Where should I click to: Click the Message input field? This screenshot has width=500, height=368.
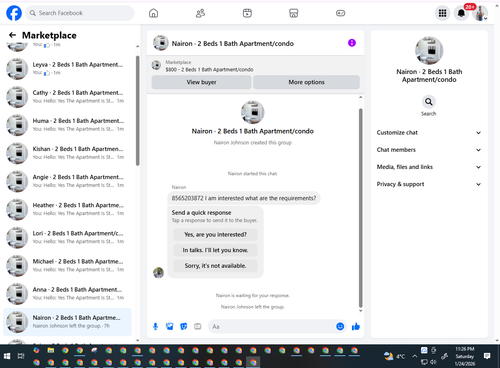click(273, 326)
